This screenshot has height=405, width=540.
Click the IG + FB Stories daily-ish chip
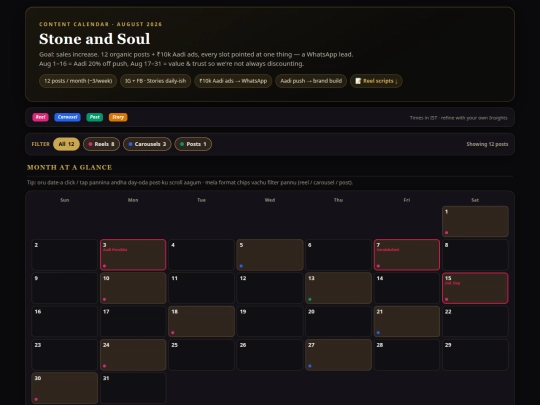point(155,81)
